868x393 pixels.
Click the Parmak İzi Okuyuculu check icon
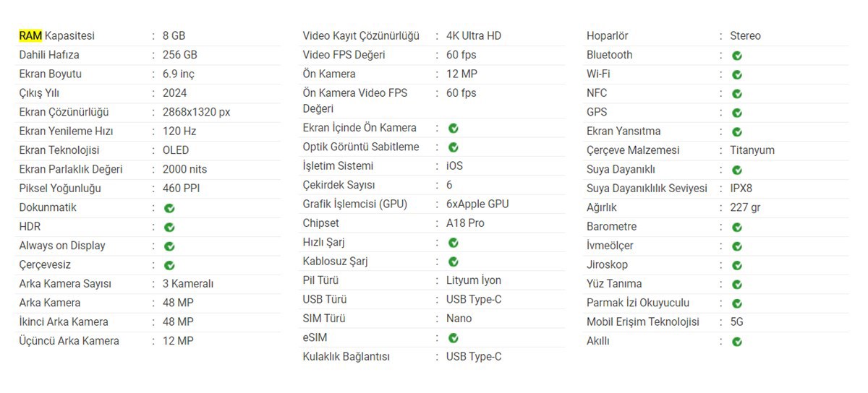pos(737,303)
